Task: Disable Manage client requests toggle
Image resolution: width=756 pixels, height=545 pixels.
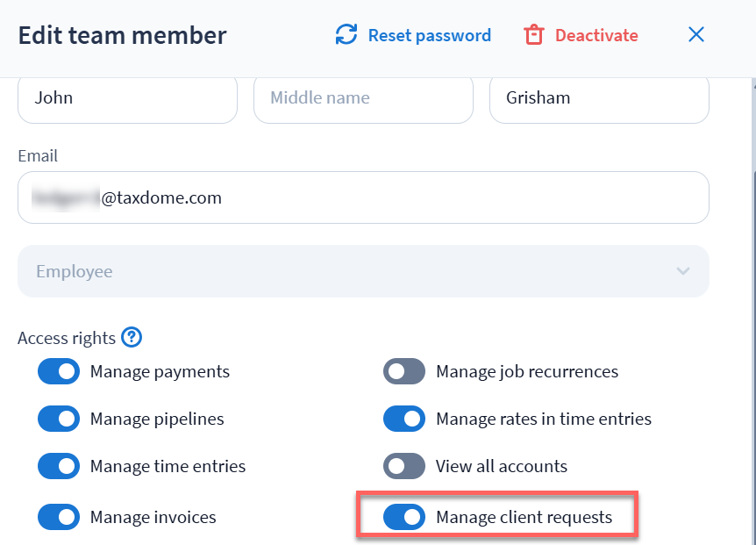Action: 404,517
